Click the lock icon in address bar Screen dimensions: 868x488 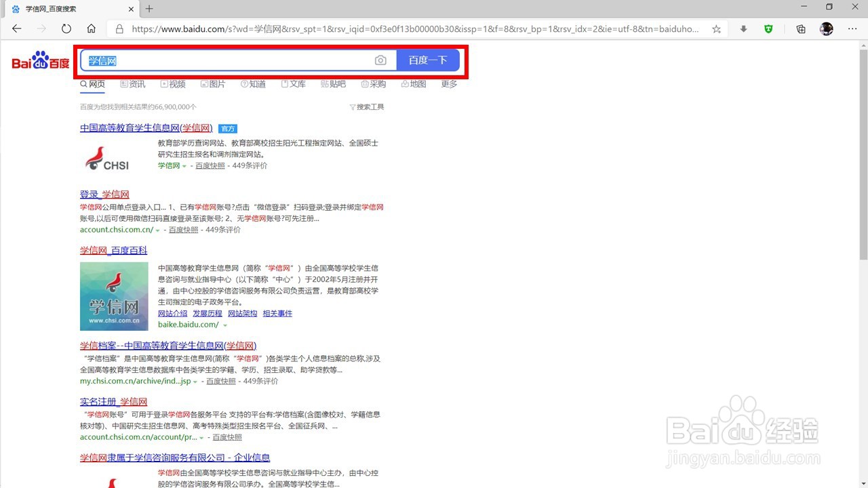119,29
